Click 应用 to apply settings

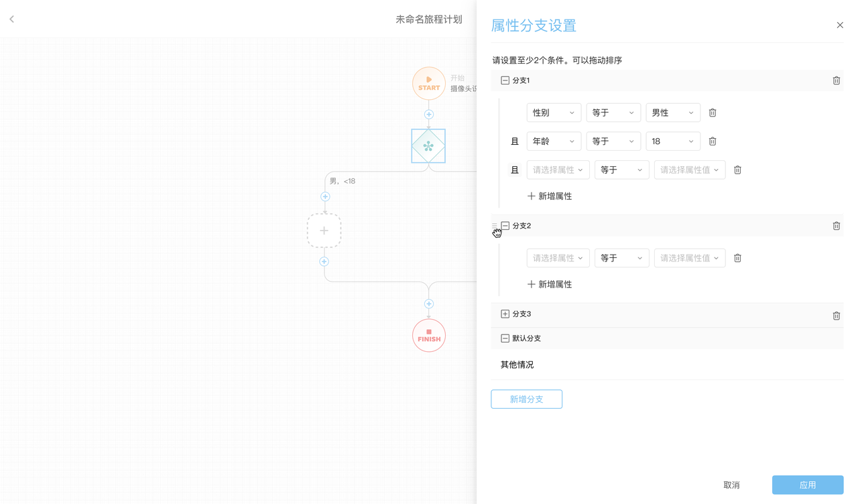pos(808,485)
